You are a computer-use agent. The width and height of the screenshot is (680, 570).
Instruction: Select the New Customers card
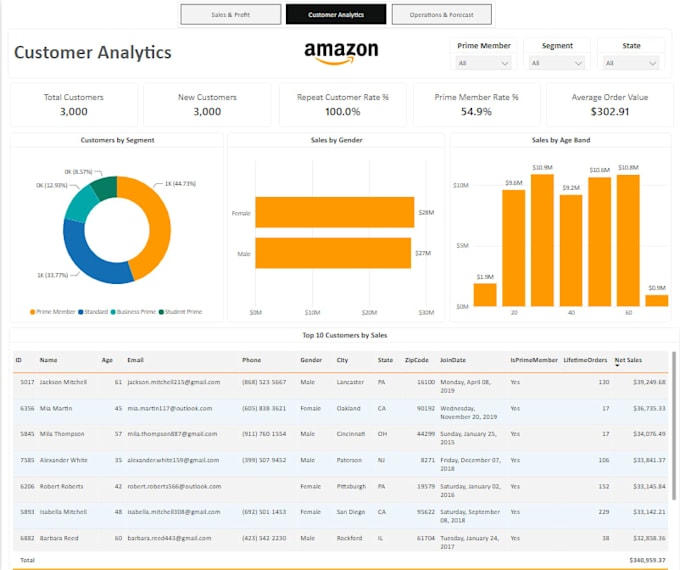tap(207, 105)
